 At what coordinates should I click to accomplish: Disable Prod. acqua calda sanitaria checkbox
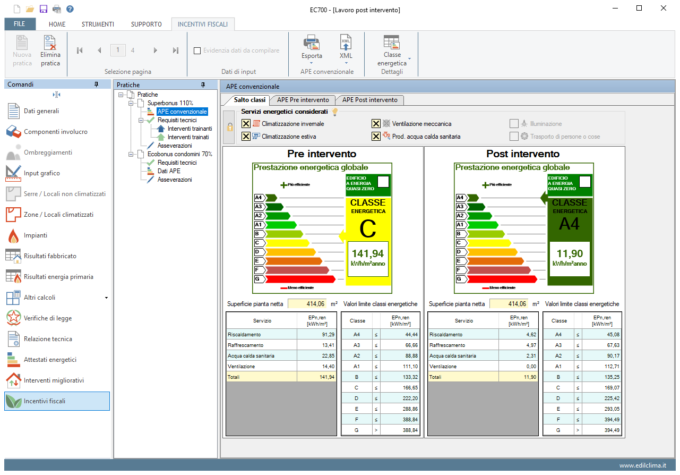pyautogui.click(x=375, y=135)
